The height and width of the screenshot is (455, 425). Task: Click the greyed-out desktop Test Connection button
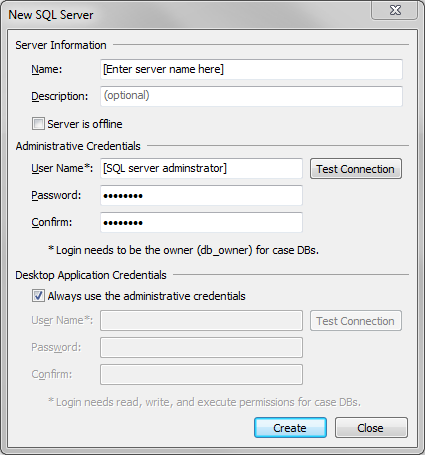point(356,321)
